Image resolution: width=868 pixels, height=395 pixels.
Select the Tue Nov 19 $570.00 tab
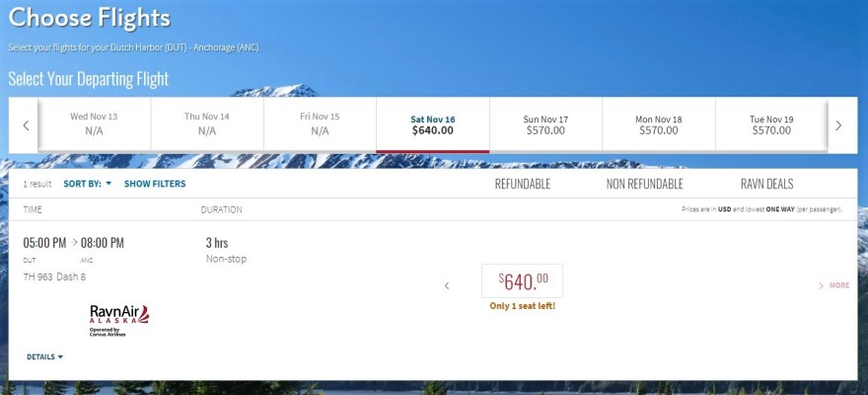click(x=771, y=124)
